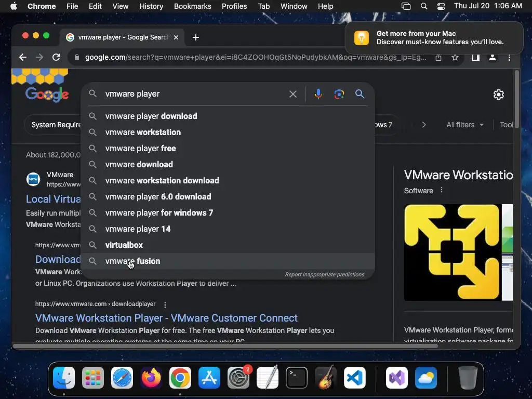Submit search with the blue magnifier icon

click(x=360, y=94)
